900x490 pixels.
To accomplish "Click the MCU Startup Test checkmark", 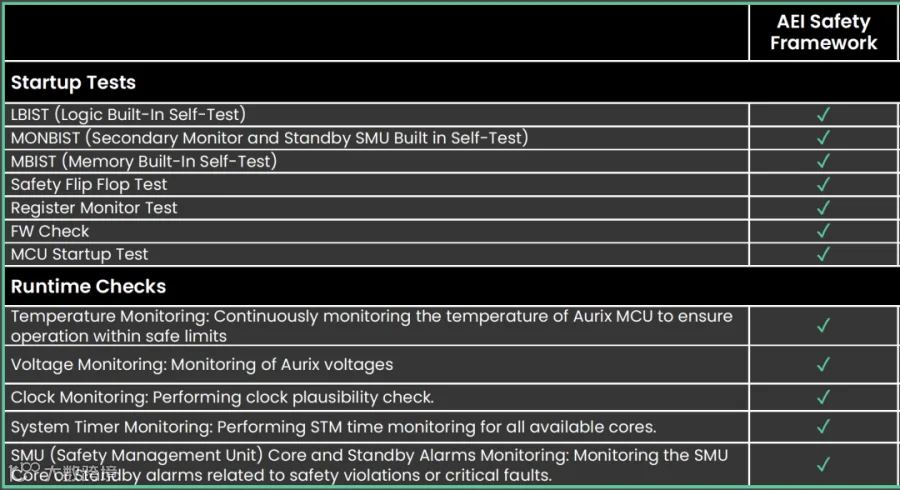I will (823, 254).
